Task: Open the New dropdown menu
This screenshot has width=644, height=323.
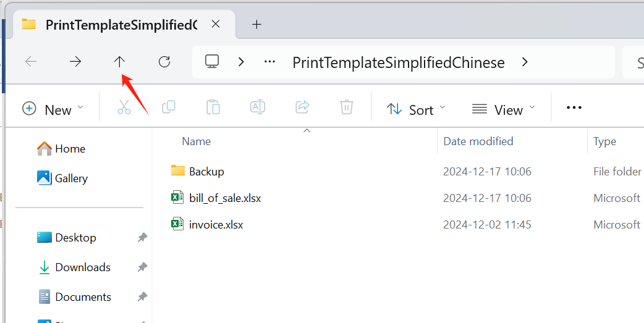Action: (x=53, y=109)
